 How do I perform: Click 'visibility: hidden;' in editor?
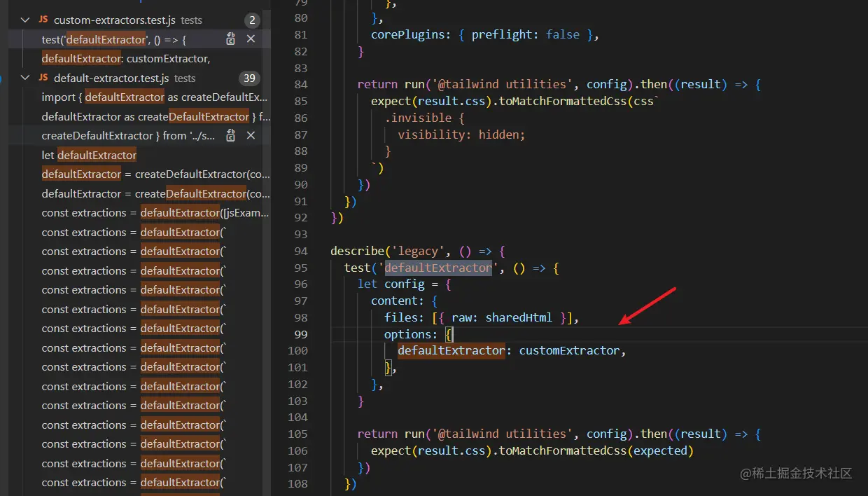(461, 135)
